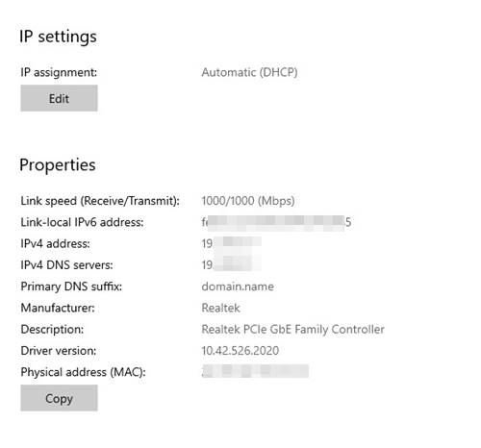Click the Edit button under IP assignment

59,98
